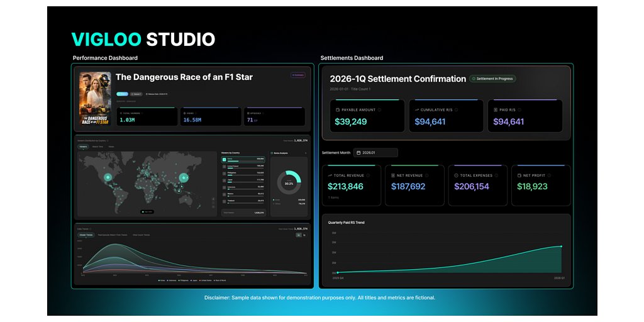Click the Net Revenue icon
Viewport: 644px width, 322px height.
(393, 175)
